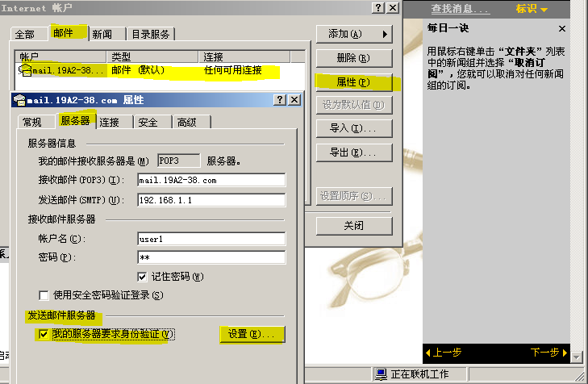
Task: Click the help question mark in Internet 帐户 window
Action: 378,7
